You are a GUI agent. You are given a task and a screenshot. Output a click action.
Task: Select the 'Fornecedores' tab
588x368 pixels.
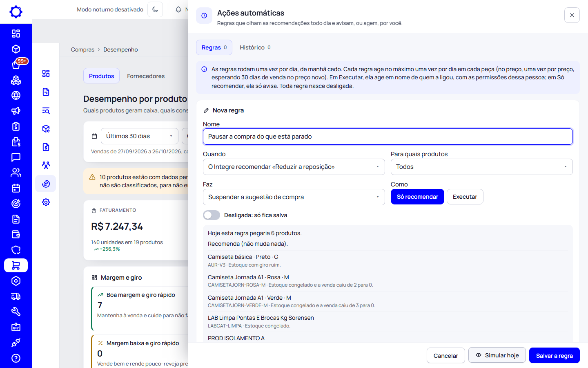click(x=146, y=76)
